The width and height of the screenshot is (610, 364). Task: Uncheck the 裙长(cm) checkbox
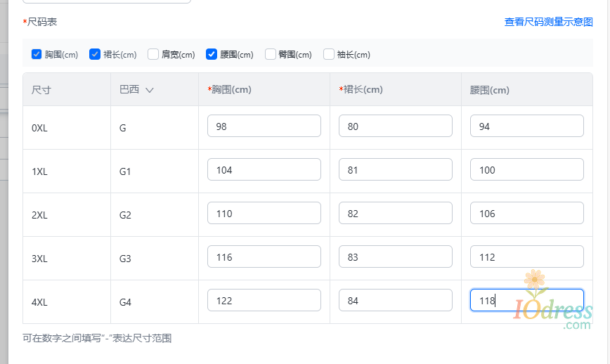pyautogui.click(x=95, y=54)
